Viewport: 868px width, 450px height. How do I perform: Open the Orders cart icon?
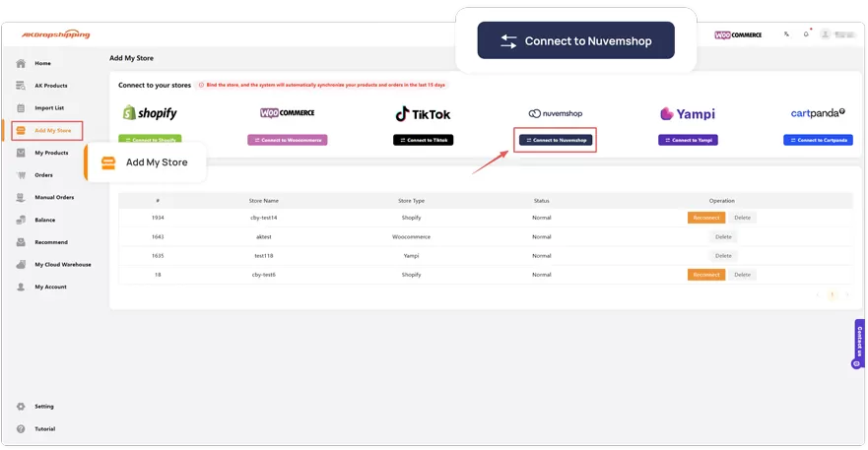(x=22, y=175)
